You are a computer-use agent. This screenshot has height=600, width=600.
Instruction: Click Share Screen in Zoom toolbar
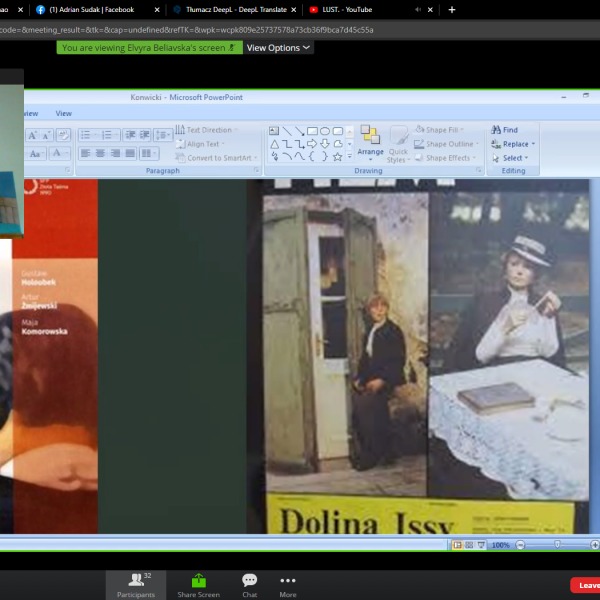tap(199, 585)
